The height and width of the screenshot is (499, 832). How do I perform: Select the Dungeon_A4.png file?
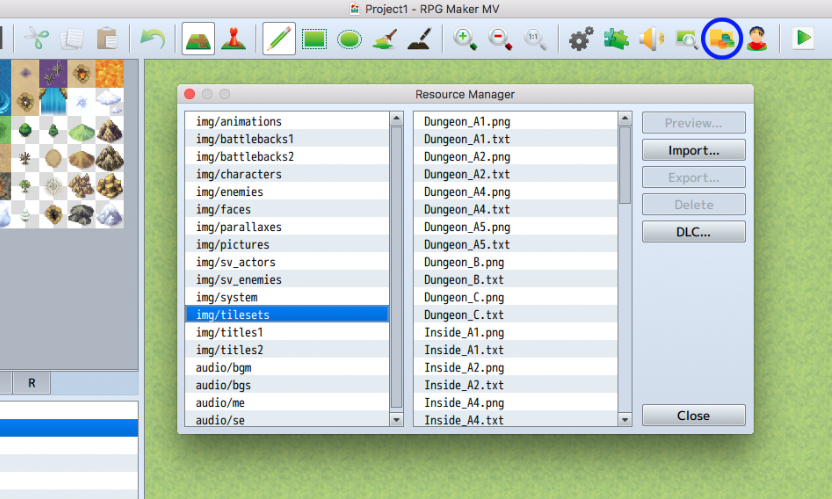(515, 191)
